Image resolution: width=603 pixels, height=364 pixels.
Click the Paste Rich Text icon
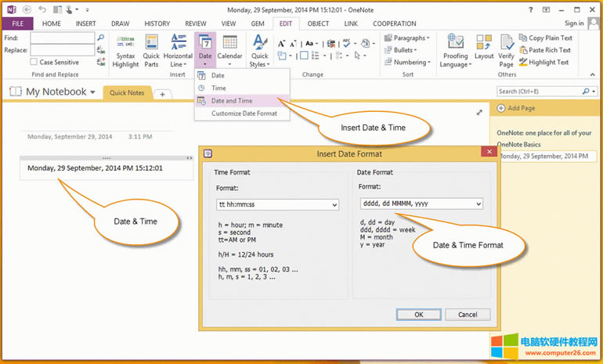point(523,50)
